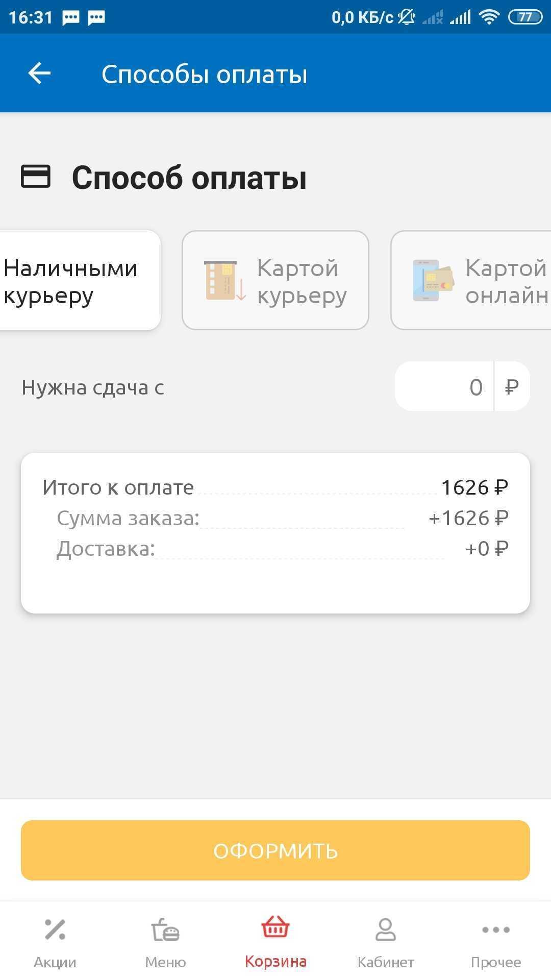Open the Акции discount icon
The height and width of the screenshot is (980, 551).
pos(55,929)
